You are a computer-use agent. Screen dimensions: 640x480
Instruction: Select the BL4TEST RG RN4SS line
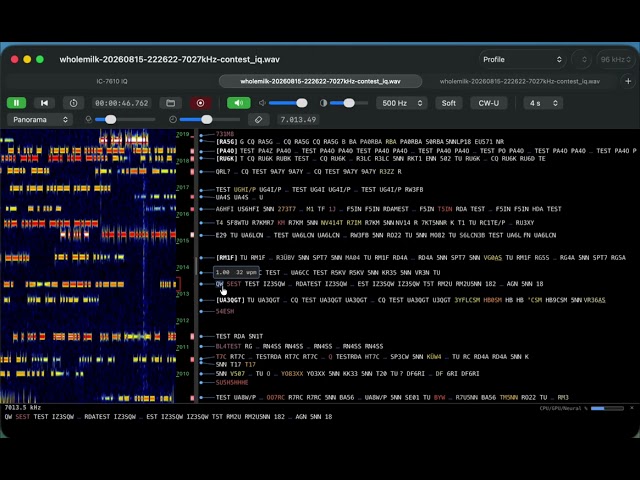pyautogui.click(x=299, y=346)
